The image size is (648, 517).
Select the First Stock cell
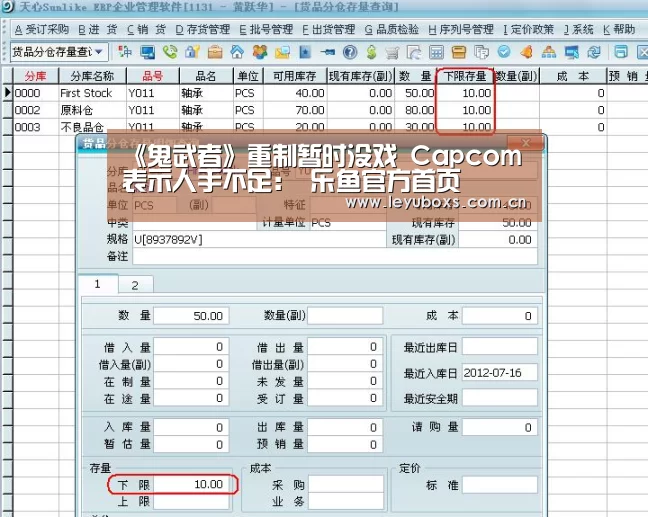(92, 93)
